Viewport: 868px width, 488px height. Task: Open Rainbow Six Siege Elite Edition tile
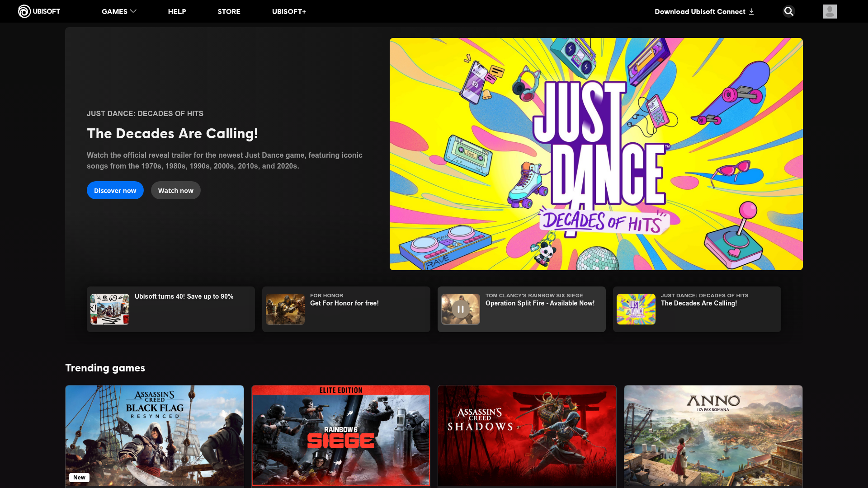(x=341, y=436)
